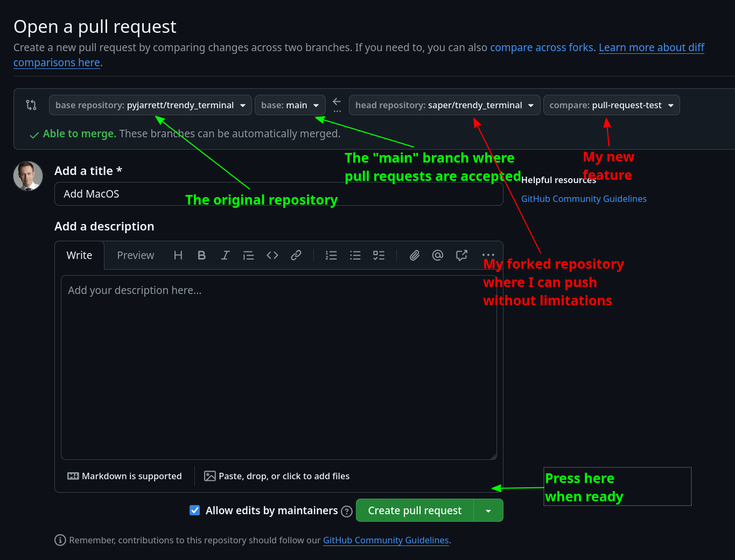The height and width of the screenshot is (560, 735).
Task: Attach files with the paperclip icon
Action: [x=414, y=255]
